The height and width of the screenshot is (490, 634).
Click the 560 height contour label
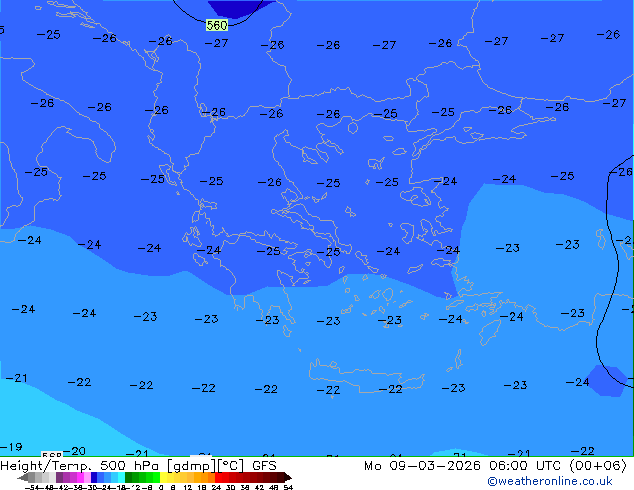[x=217, y=25]
